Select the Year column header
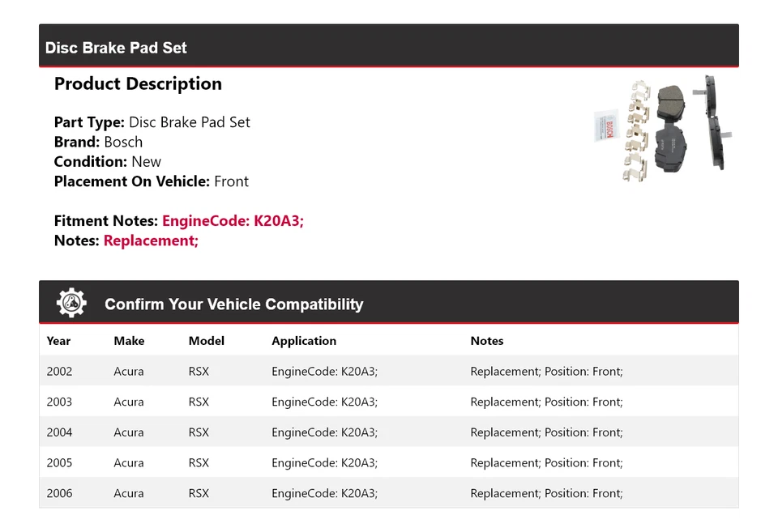The height and width of the screenshot is (532, 778). pos(58,341)
